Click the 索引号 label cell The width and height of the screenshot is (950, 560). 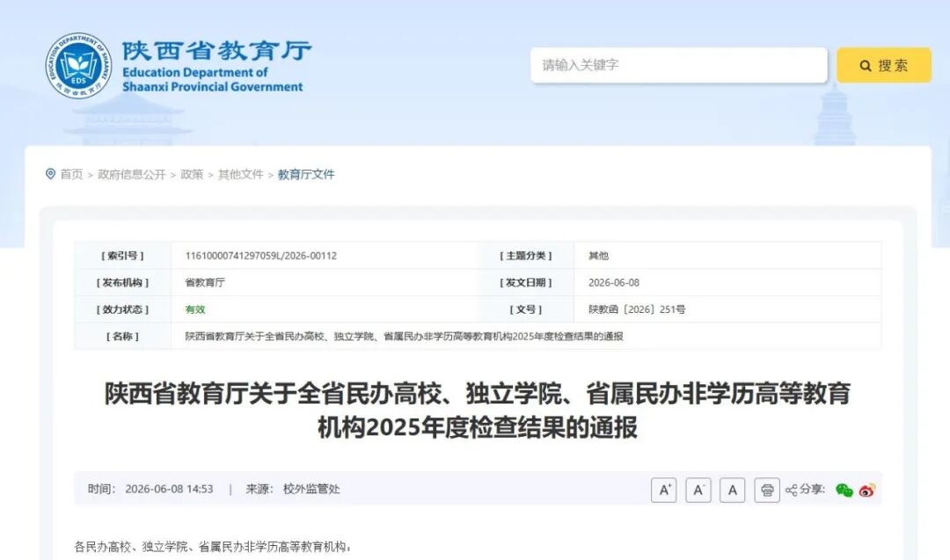pyautogui.click(x=122, y=256)
